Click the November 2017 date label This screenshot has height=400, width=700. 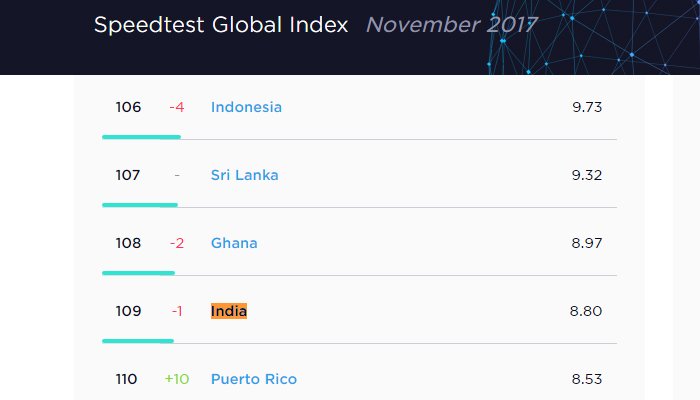pyautogui.click(x=451, y=25)
